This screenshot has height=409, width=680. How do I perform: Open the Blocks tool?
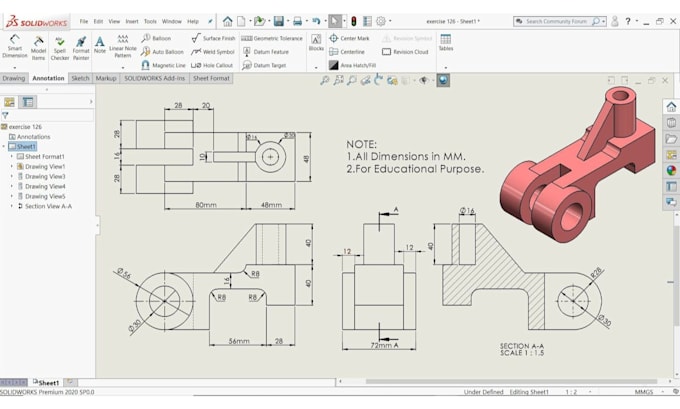[316, 43]
